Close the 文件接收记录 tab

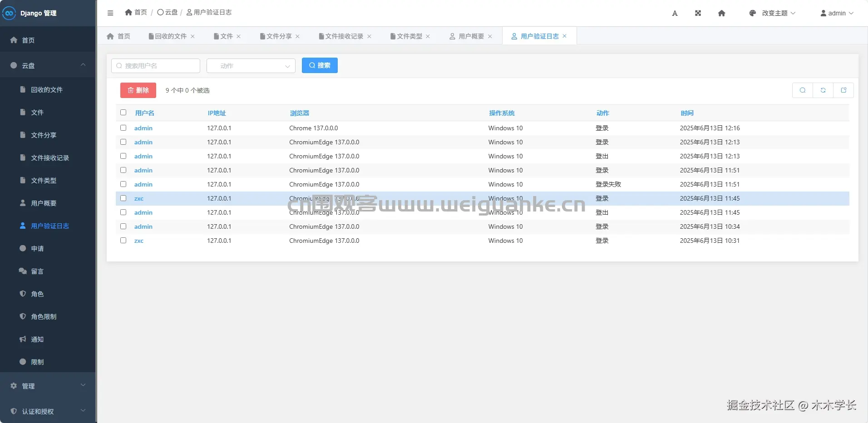coord(369,36)
